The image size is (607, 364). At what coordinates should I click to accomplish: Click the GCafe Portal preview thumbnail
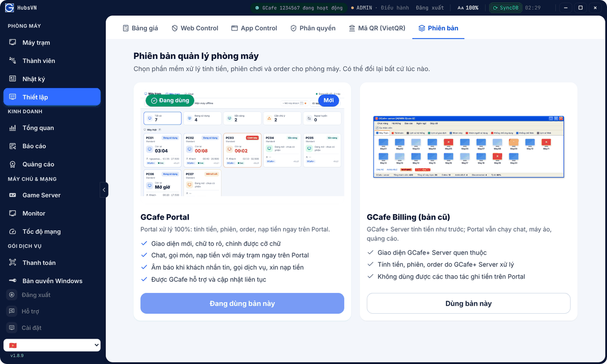pyautogui.click(x=242, y=143)
